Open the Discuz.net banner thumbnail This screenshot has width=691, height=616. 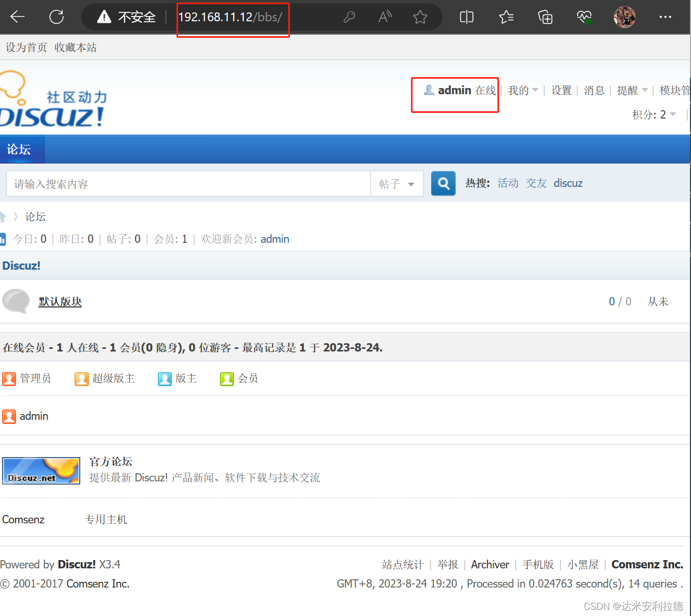pyautogui.click(x=41, y=471)
